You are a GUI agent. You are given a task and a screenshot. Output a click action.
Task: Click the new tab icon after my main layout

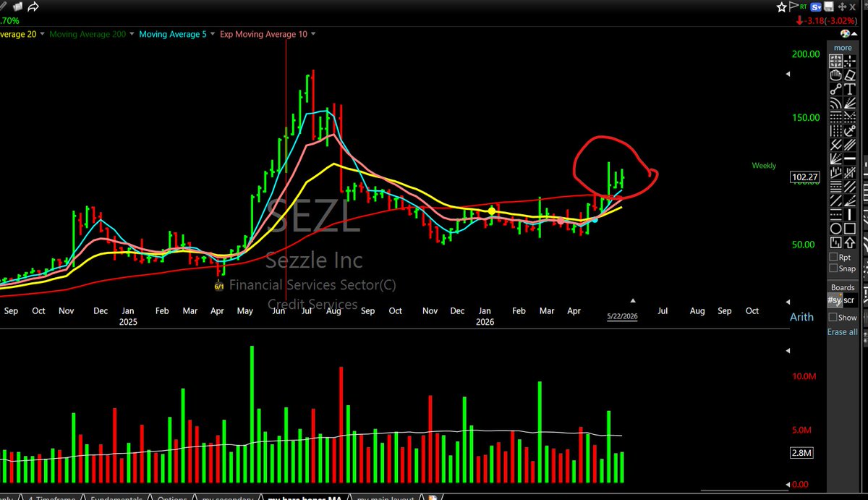(x=433, y=497)
